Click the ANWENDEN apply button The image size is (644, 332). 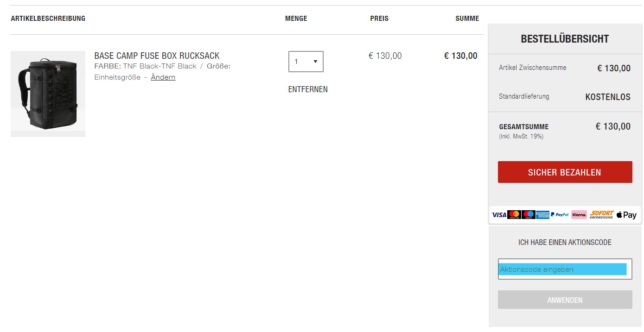(565, 300)
